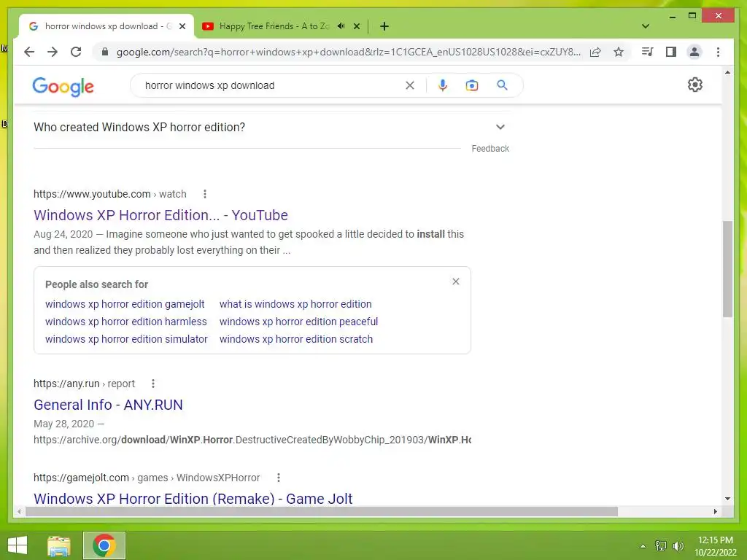The image size is (747, 560).
Task: Search what is windows xp horror edition
Action: pos(295,304)
